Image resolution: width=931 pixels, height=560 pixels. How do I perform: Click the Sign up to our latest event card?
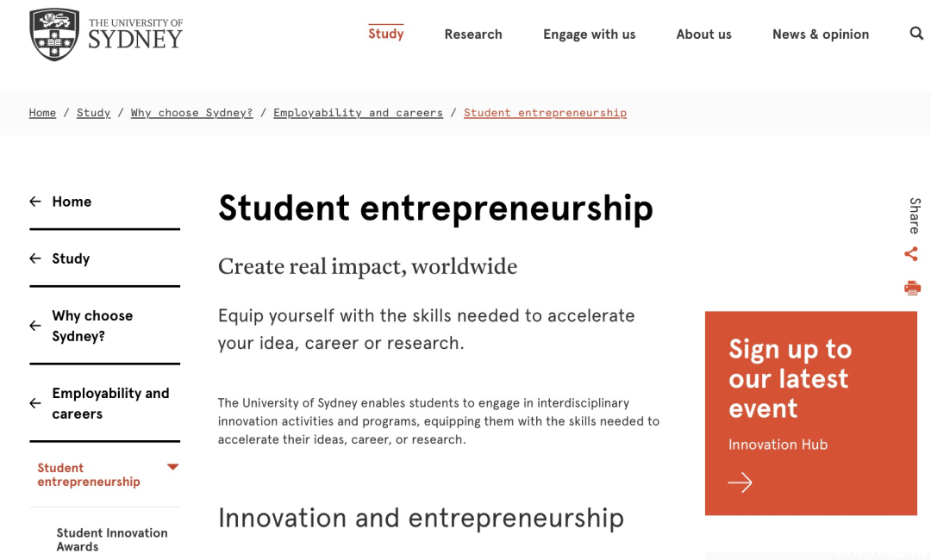click(811, 414)
